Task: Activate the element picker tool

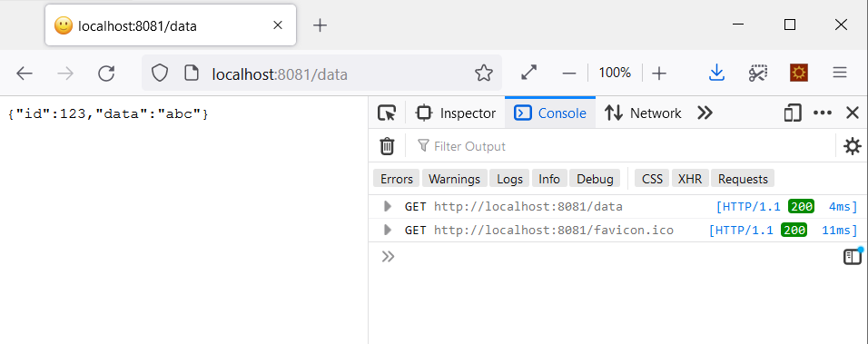Action: 387,113
